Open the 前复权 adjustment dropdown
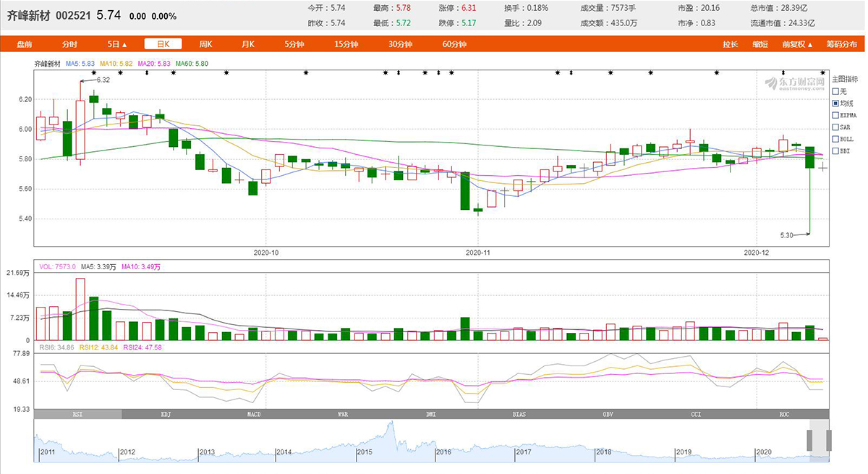Viewport: 868px width, 474px height. 797,44
